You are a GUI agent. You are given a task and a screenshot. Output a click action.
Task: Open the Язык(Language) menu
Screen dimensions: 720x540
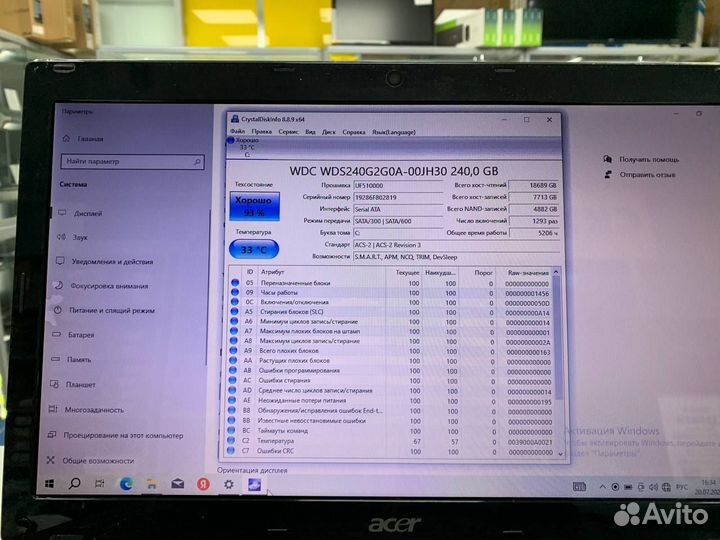tap(394, 132)
